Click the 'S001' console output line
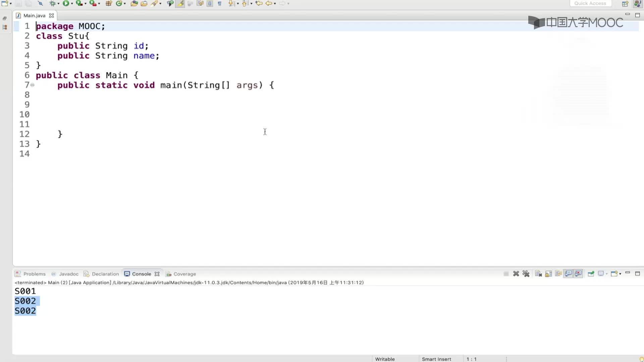 [x=25, y=291]
